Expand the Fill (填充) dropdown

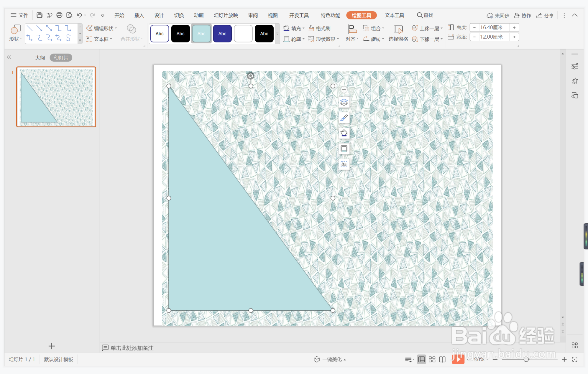coord(304,28)
